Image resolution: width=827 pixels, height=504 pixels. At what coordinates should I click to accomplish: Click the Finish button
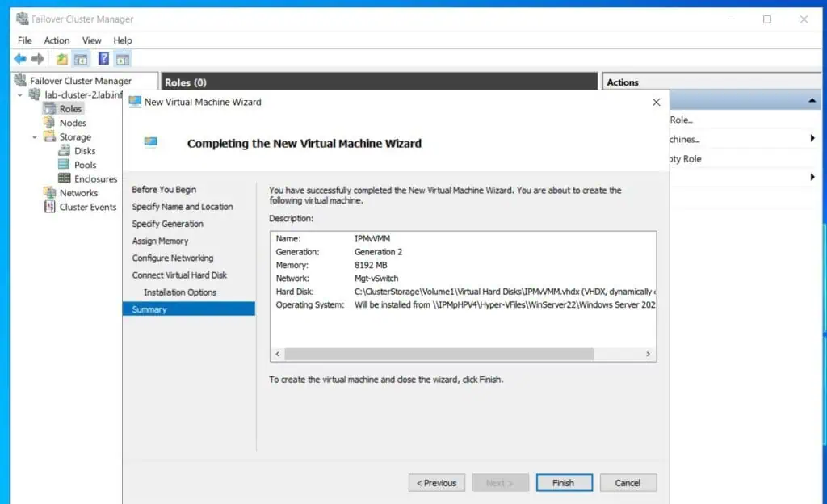click(x=565, y=483)
